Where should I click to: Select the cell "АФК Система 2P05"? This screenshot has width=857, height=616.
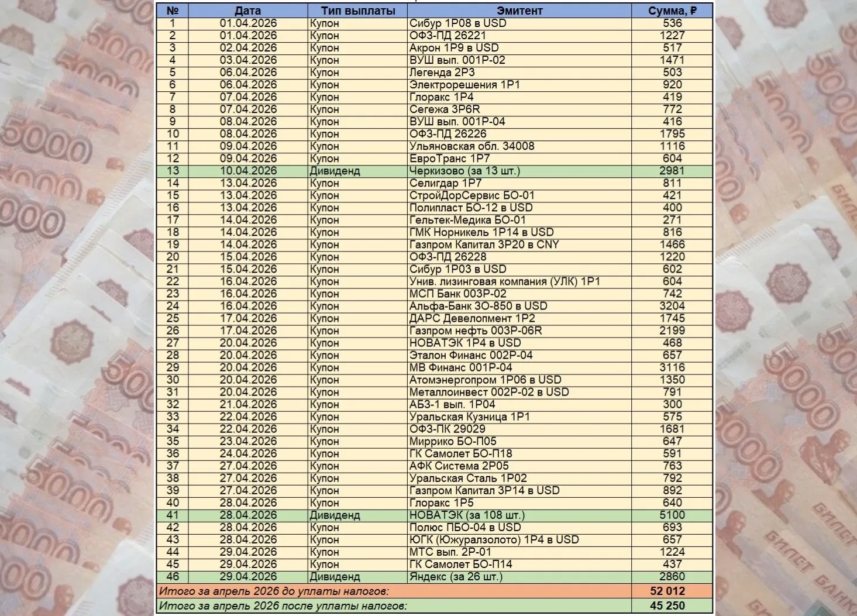click(x=519, y=466)
